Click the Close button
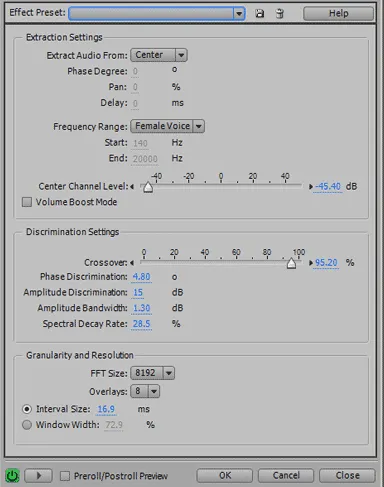Viewport: 384px width, 487px height. click(x=347, y=475)
